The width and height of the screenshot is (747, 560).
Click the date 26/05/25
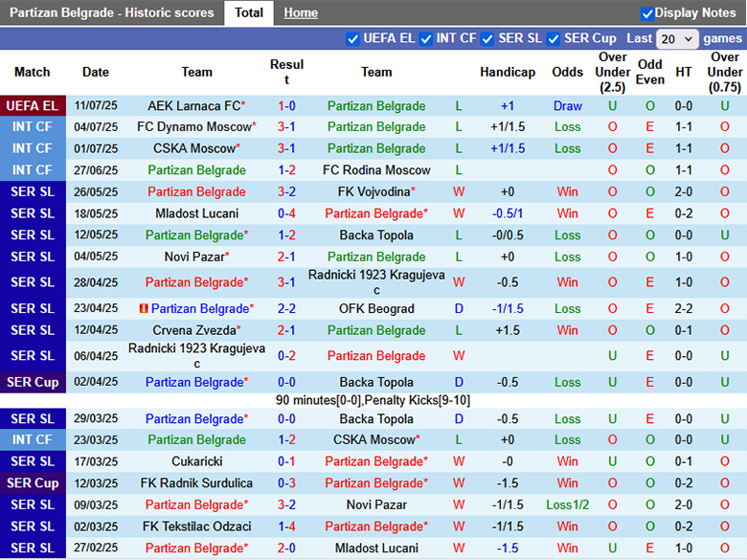coord(96,191)
